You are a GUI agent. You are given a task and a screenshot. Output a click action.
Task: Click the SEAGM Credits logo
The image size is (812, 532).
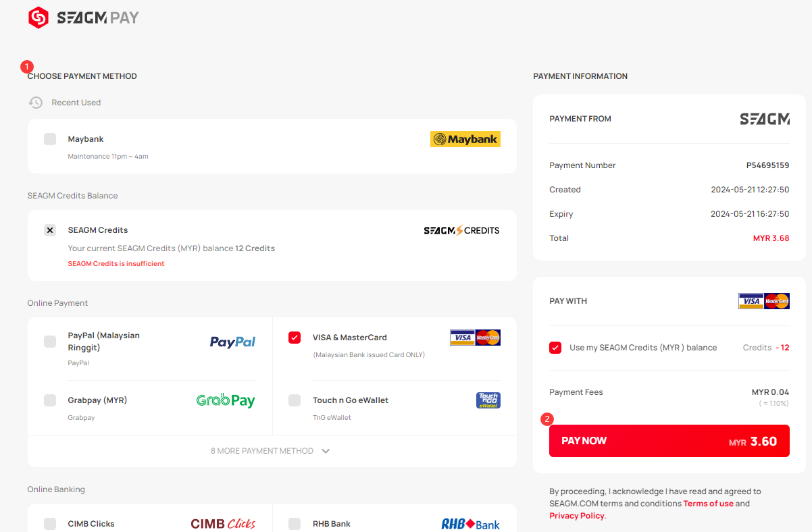461,230
